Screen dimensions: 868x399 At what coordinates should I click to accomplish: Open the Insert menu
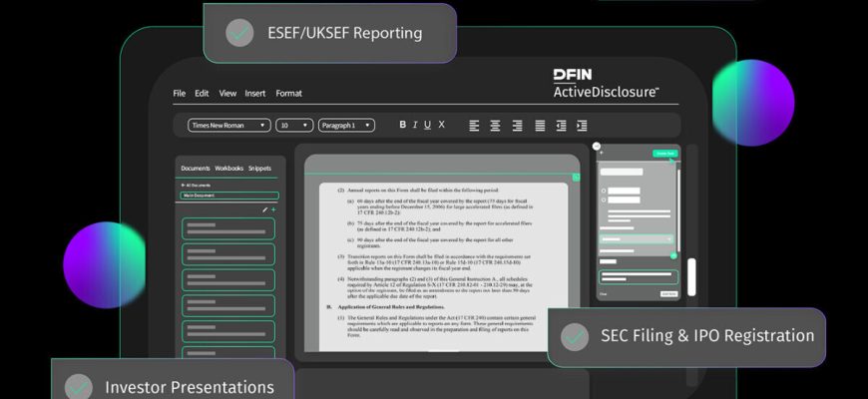coord(255,94)
